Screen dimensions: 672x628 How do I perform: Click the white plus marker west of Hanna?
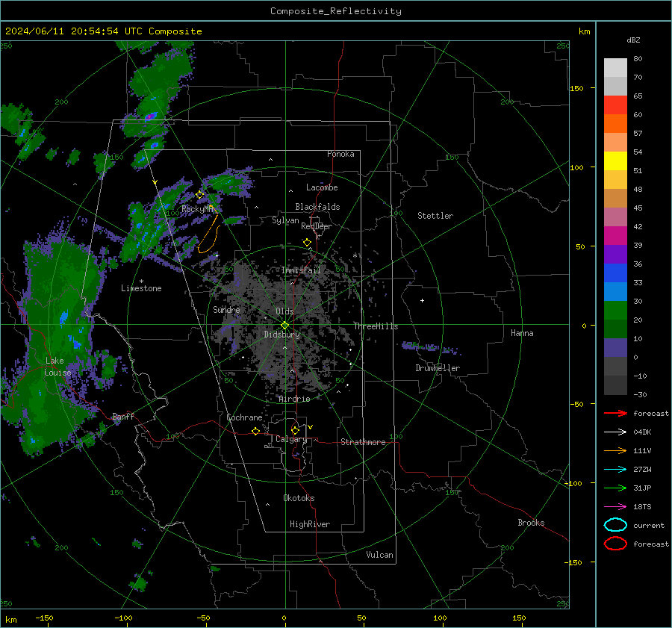422,300
